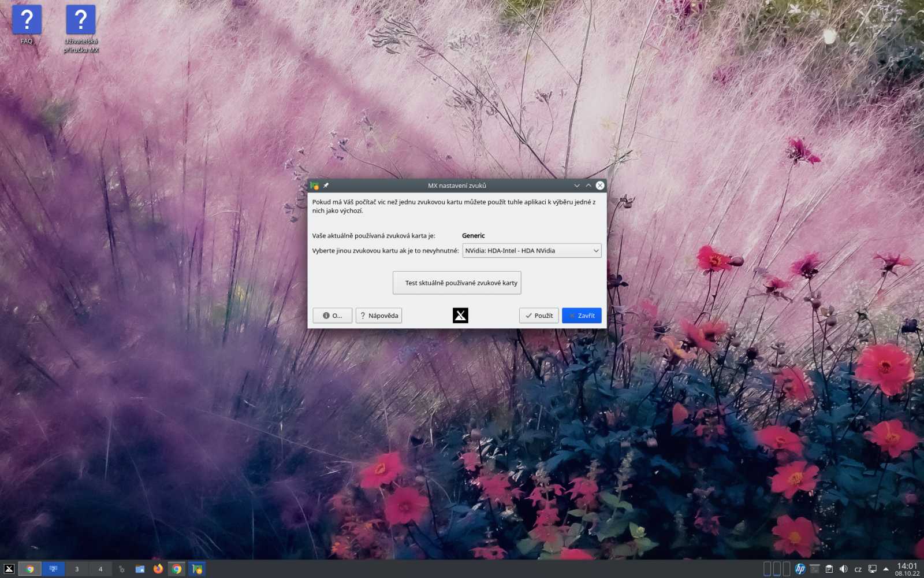Open the FAQ desktop icon
Viewport: 924px width, 578px height.
[27, 25]
